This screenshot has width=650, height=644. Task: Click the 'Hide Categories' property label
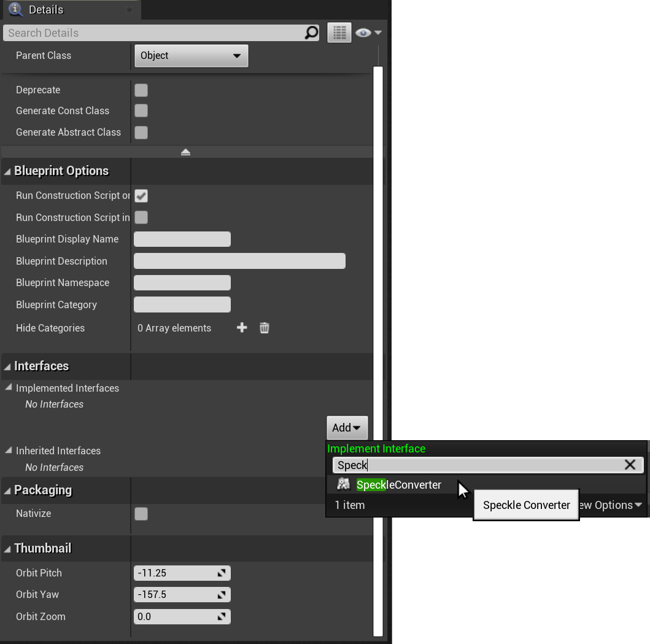click(50, 328)
